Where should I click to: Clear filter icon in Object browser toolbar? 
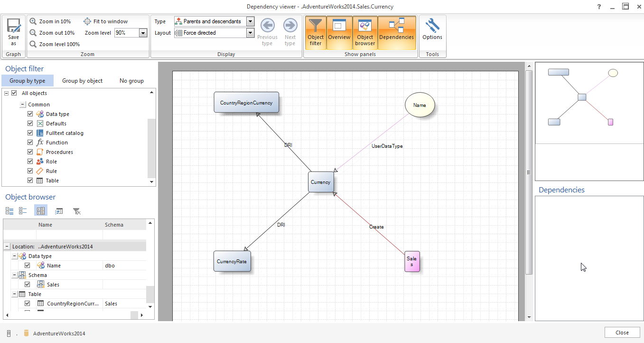coord(76,211)
